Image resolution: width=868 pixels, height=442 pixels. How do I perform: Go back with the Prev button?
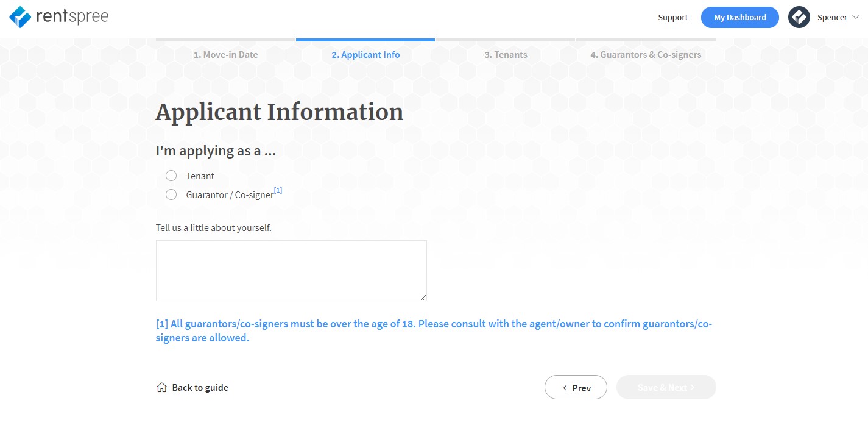pyautogui.click(x=576, y=387)
